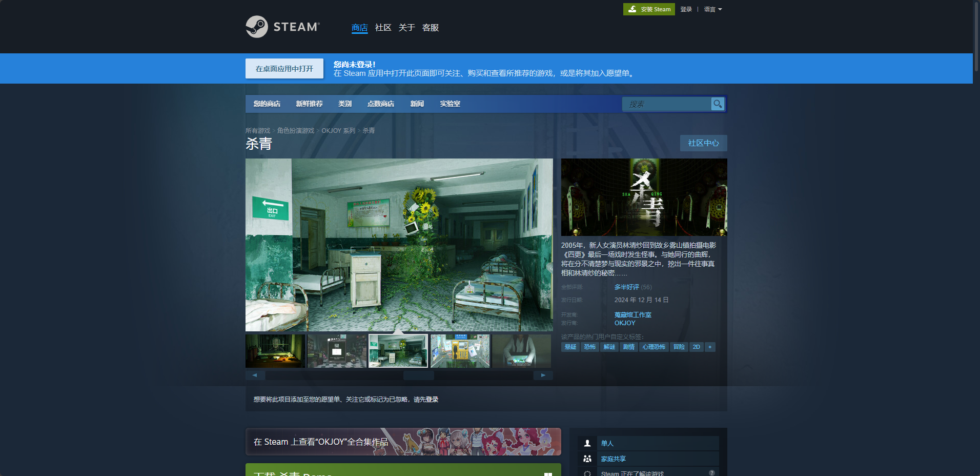The height and width of the screenshot is (476, 980).
Task: Open 新闻 in store nav
Action: pos(417,104)
